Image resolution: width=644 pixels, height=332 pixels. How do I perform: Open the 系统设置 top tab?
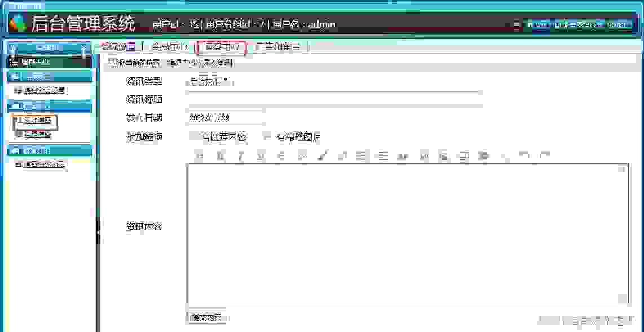pos(118,47)
